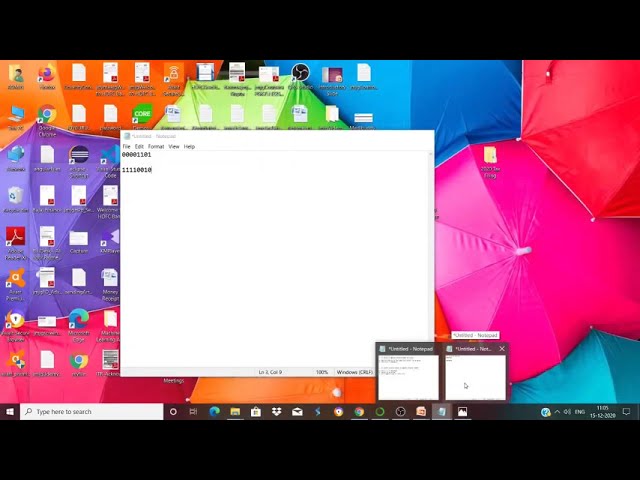Open the This PC desktop icon
The width and height of the screenshot is (640, 480).
pos(16,118)
